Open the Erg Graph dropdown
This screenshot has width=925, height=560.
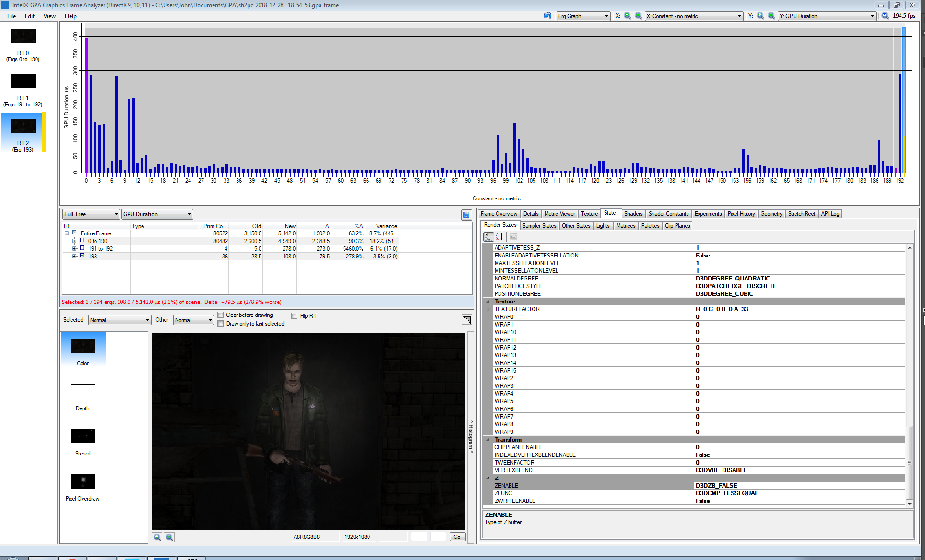pyautogui.click(x=583, y=16)
